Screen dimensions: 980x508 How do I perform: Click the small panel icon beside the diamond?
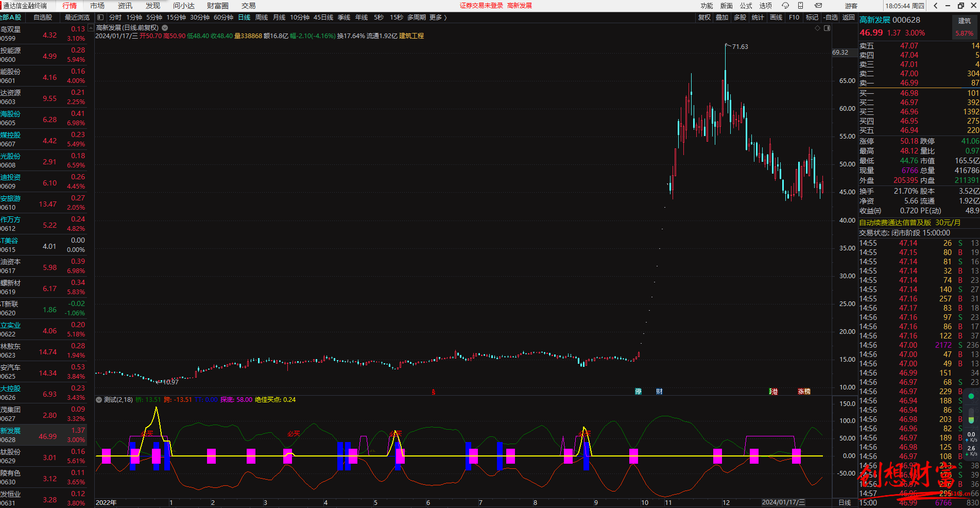(x=827, y=28)
